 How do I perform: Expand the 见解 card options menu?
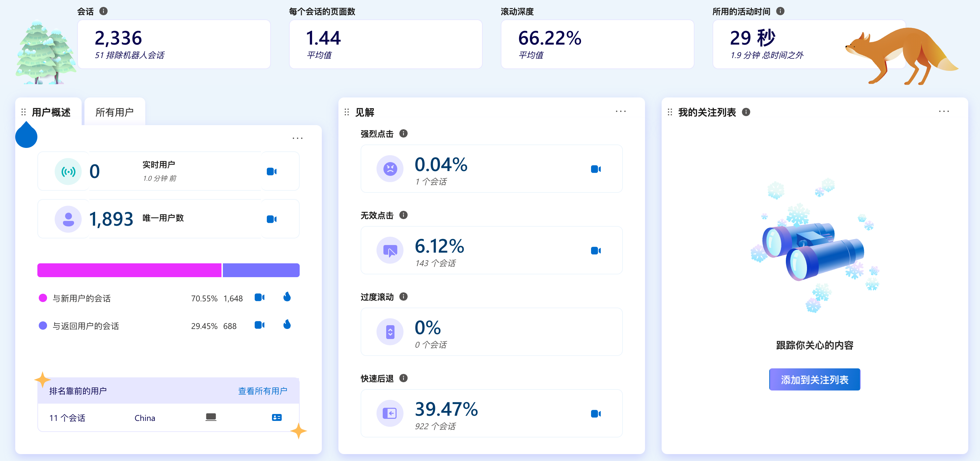coord(620,111)
